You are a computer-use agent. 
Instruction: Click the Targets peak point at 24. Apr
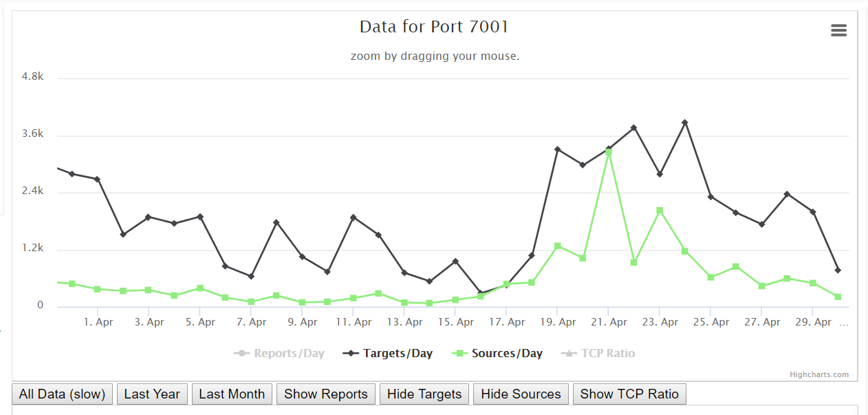pyautogui.click(x=685, y=123)
